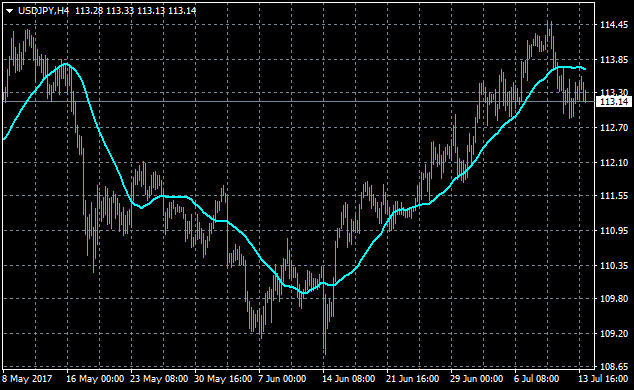The width and height of the screenshot is (634, 390).
Task: Click the 109.80 price axis label
Action: coord(614,299)
